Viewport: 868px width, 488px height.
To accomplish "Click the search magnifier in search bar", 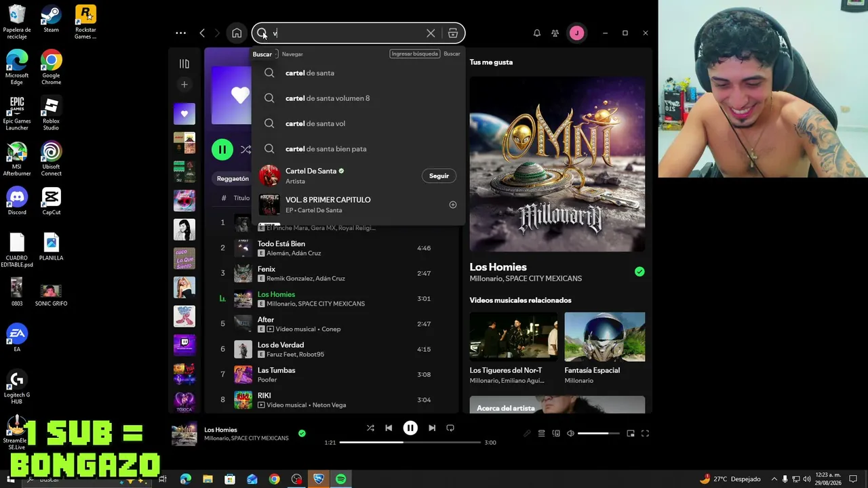I will coord(262,33).
